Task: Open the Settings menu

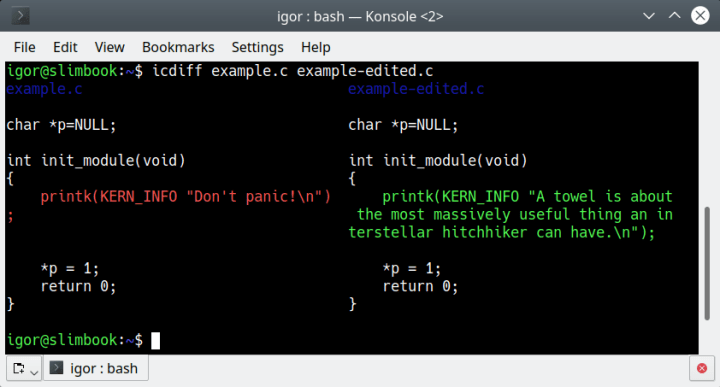Action: 257,47
